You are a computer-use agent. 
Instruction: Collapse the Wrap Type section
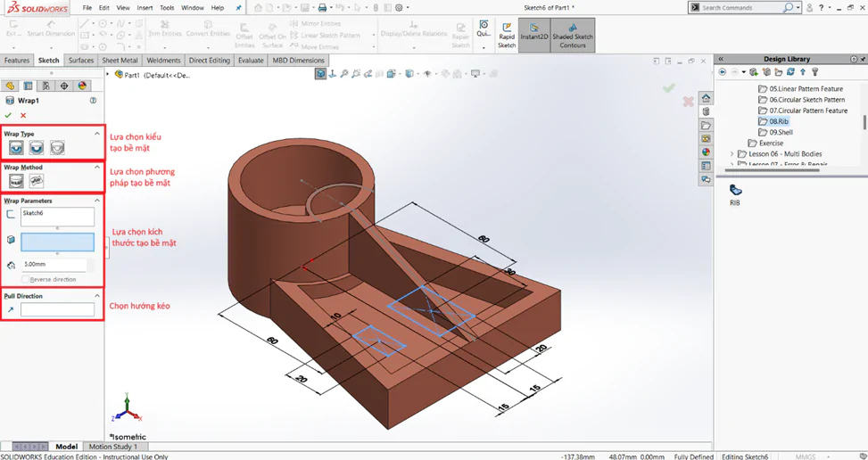pyautogui.click(x=97, y=134)
